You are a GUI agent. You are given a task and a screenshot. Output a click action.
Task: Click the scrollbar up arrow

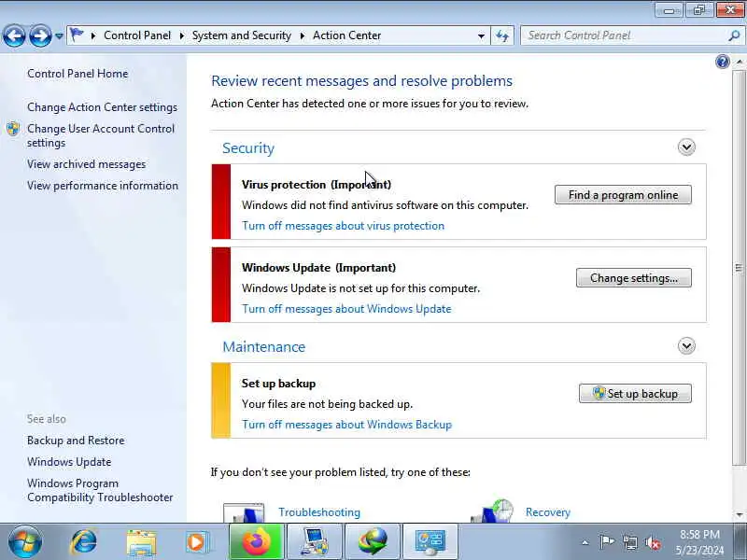click(739, 62)
